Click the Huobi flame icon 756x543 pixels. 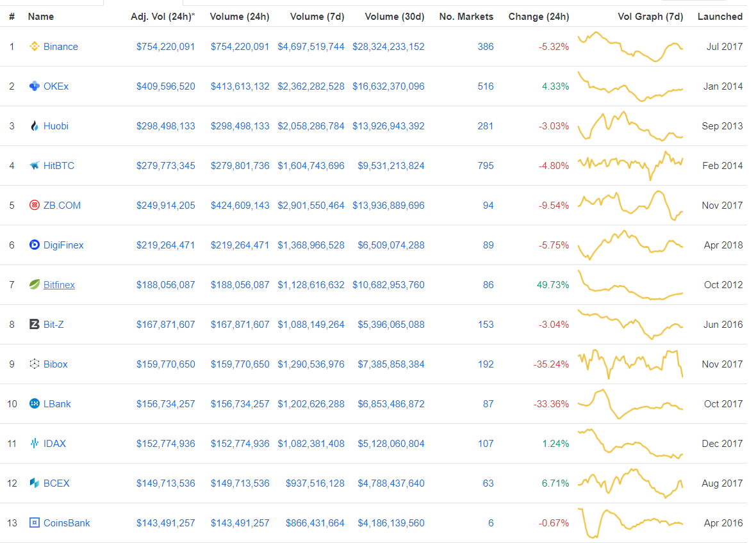(x=35, y=126)
